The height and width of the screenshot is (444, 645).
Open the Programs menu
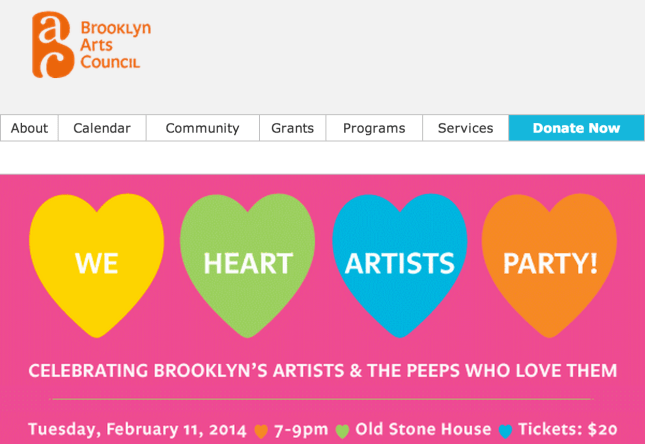[x=374, y=128]
